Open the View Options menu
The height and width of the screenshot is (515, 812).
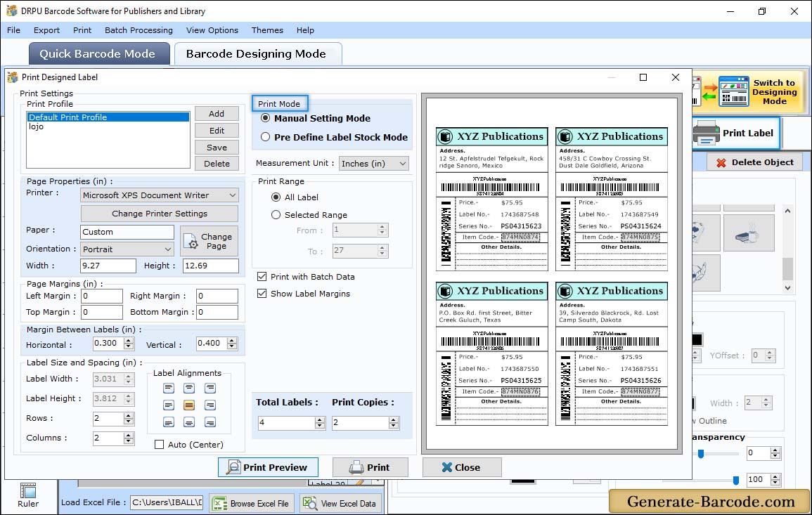point(212,30)
